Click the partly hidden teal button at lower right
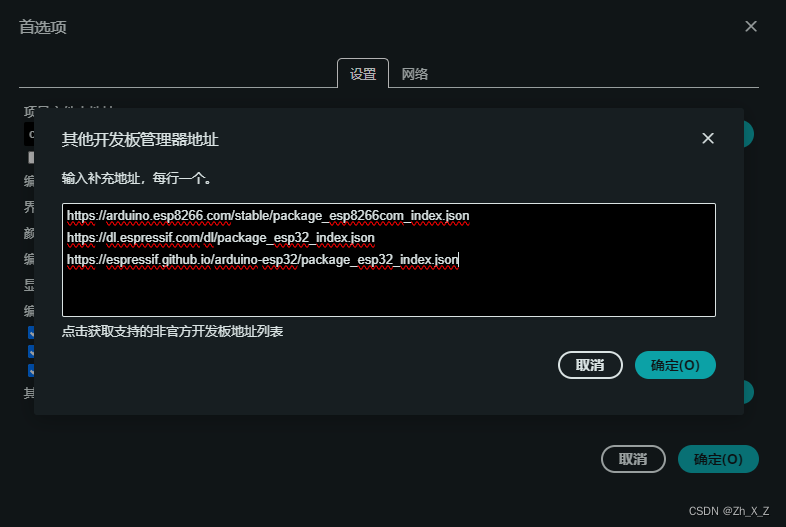This screenshot has width=786, height=527. [x=749, y=392]
